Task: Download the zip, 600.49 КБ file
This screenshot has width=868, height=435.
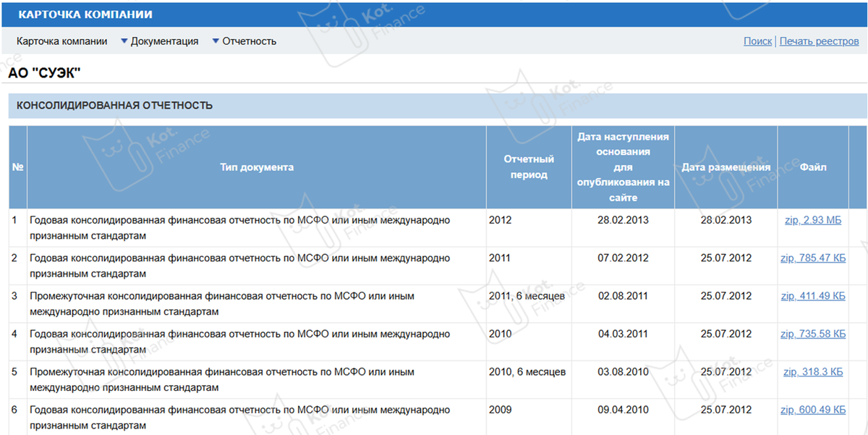Action: pyautogui.click(x=813, y=410)
